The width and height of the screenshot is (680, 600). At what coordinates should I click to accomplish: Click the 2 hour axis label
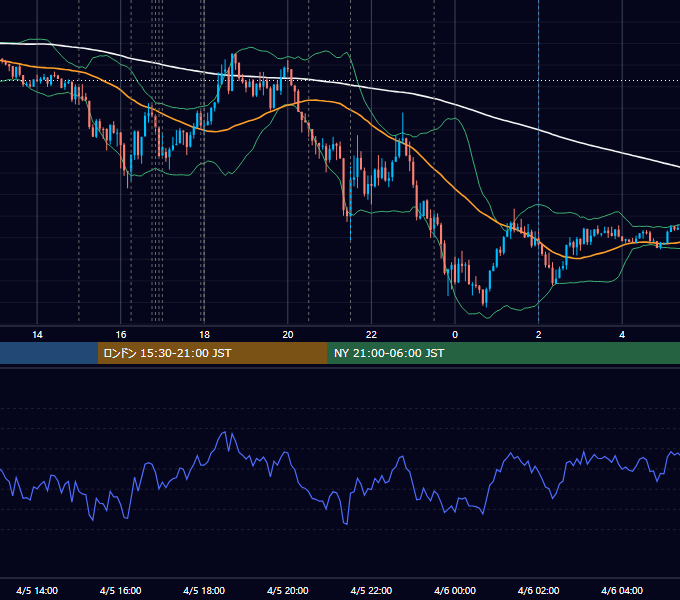[539, 335]
